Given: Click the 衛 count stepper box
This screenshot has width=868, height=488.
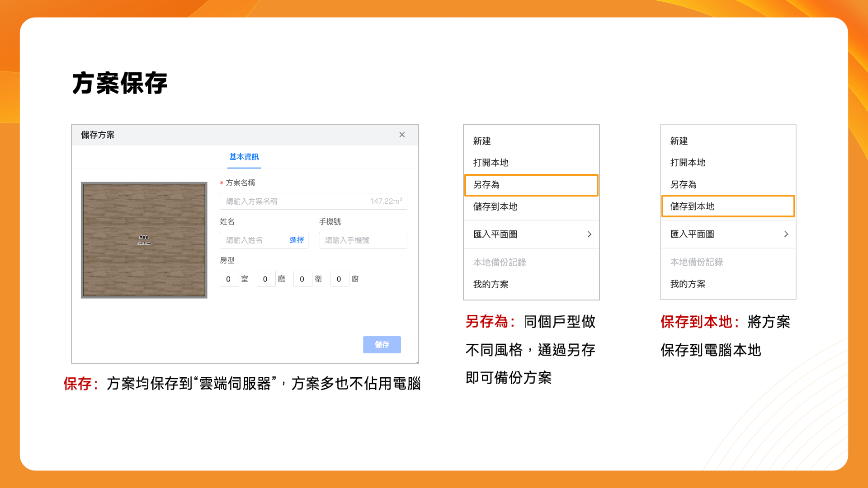Looking at the screenshot, I should tap(302, 279).
